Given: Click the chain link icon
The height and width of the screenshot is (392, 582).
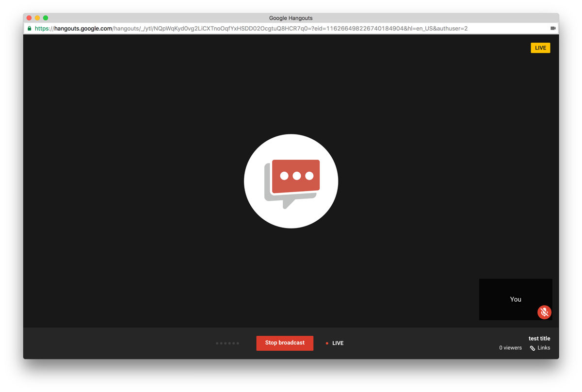Looking at the screenshot, I should [533, 348].
